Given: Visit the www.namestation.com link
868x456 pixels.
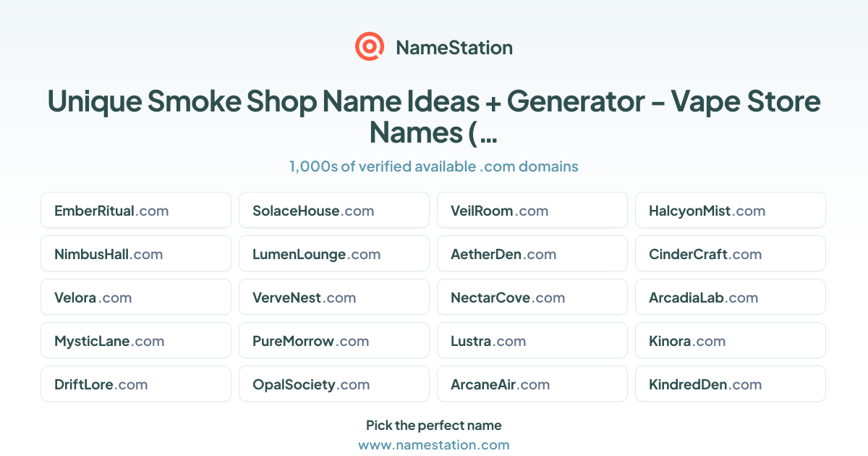Looking at the screenshot, I should click(434, 445).
